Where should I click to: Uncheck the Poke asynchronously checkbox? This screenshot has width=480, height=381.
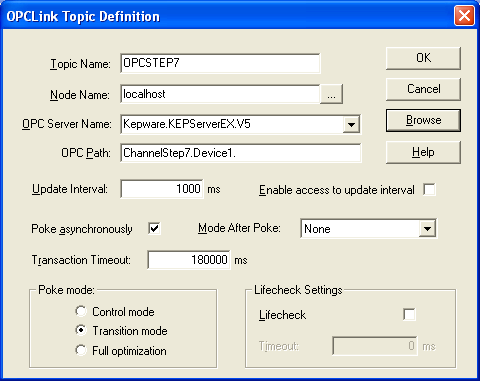pos(155,229)
